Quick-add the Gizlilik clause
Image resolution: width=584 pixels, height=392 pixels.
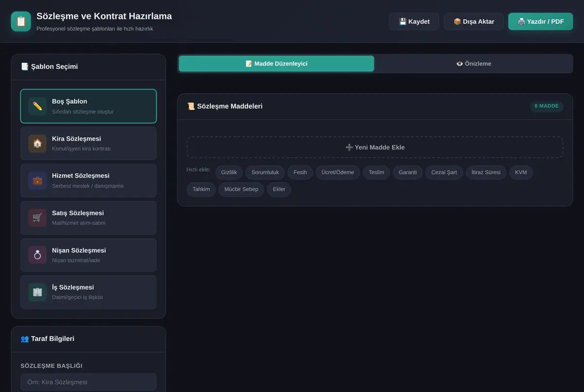(229, 173)
